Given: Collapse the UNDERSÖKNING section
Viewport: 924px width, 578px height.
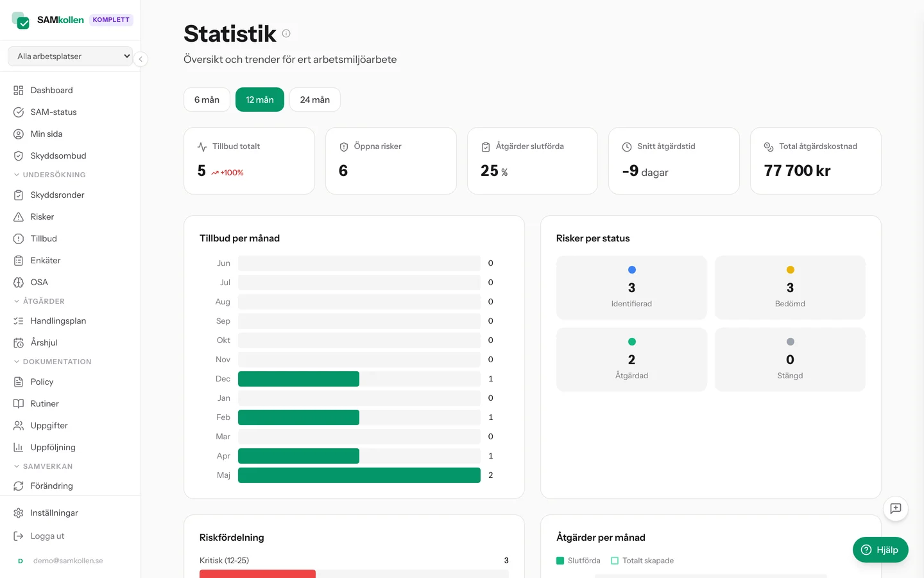Looking at the screenshot, I should coord(49,175).
